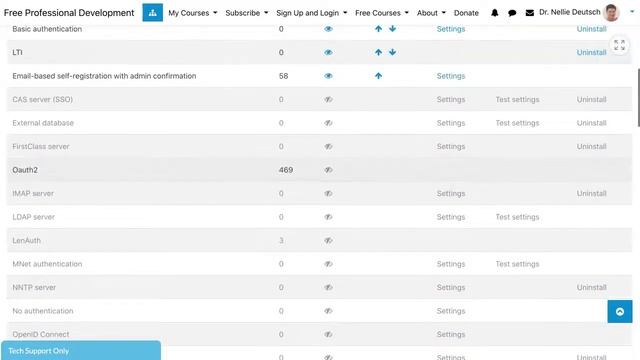640x360 pixels.
Task: Open the Donate menu item
Action: (466, 13)
